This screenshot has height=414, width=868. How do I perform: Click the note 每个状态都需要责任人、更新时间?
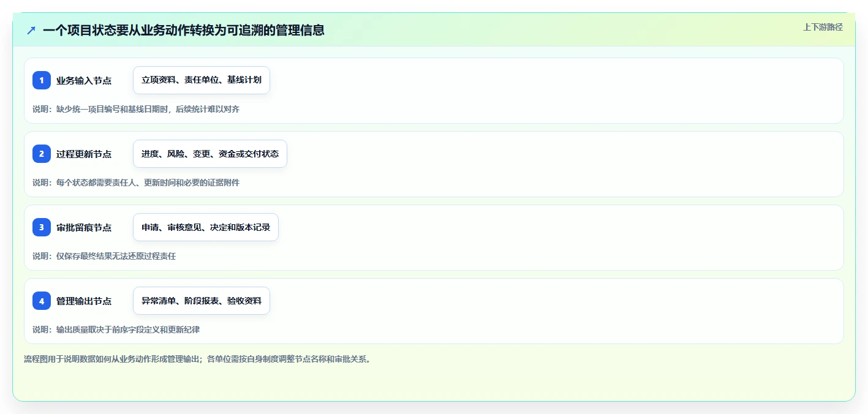coord(136,183)
